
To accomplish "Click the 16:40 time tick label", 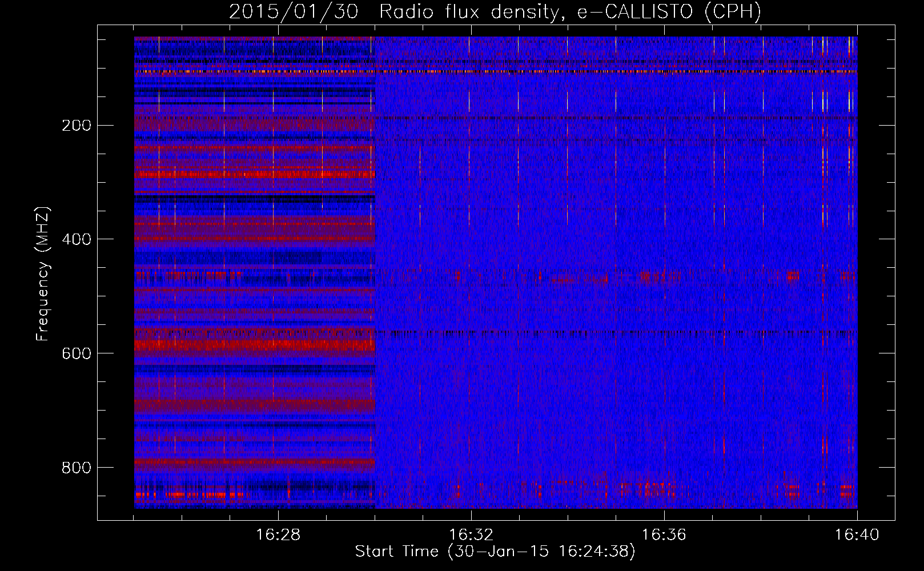I will click(x=857, y=535).
